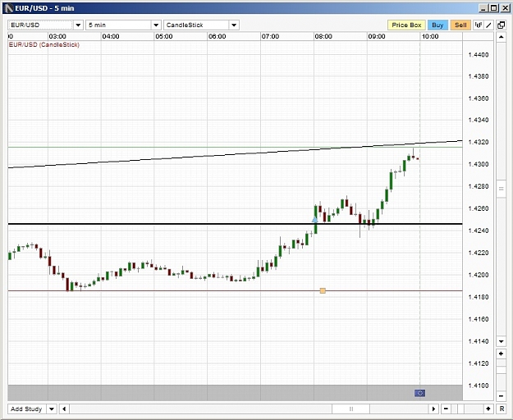Open the 5 min timeframe dropdown arrow

click(156, 25)
